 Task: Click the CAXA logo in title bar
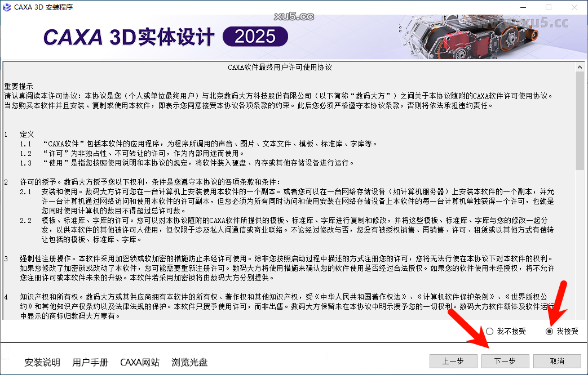click(6, 7)
